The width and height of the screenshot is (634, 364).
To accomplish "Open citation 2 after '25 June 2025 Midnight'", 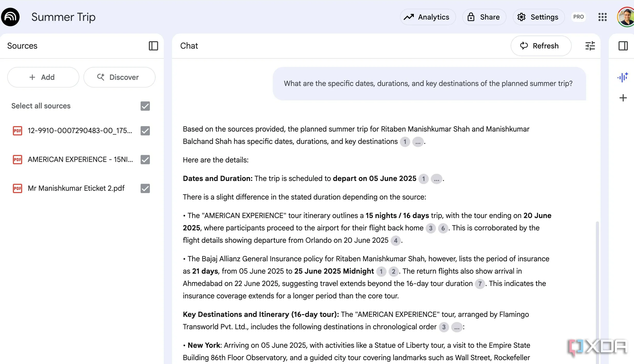I will [393, 272].
